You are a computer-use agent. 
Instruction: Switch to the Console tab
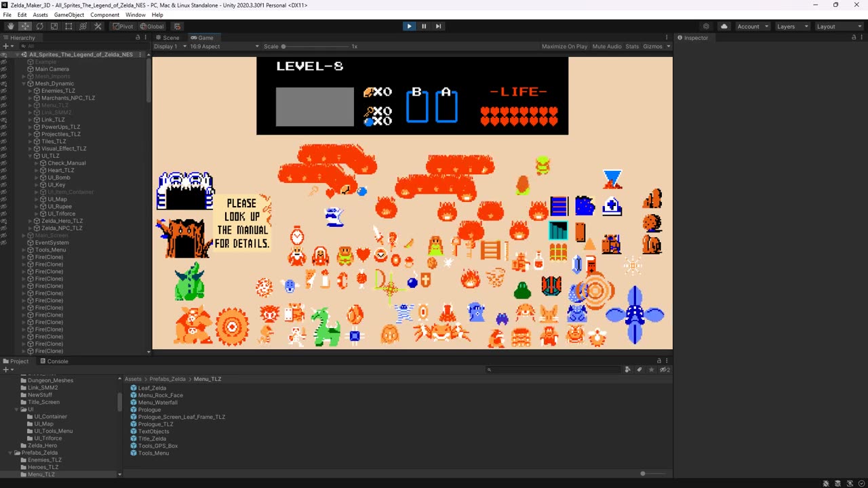(x=54, y=361)
